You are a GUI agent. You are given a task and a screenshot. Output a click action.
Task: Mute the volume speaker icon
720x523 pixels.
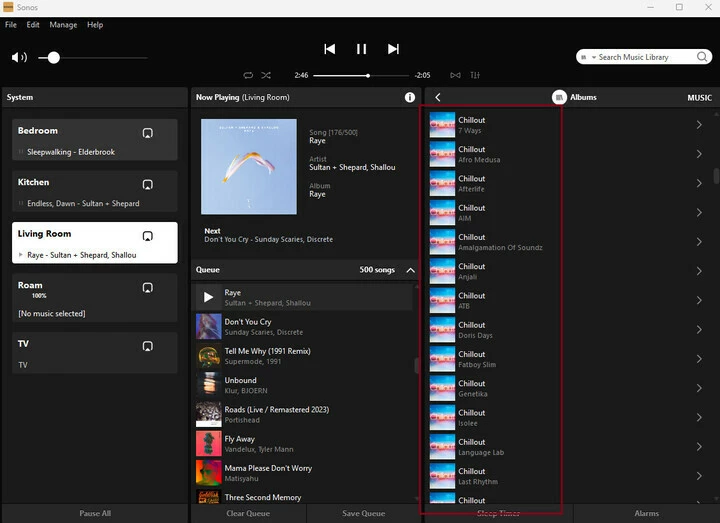click(19, 58)
